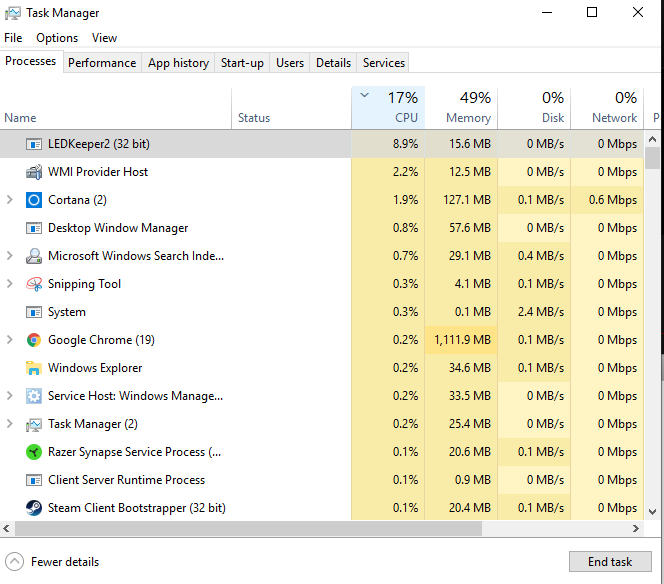
Task: Click the vertical scrollbar up arrow
Action: 653,139
